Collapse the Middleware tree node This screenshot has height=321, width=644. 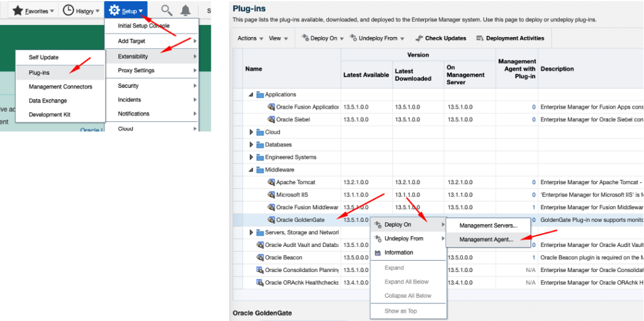pyautogui.click(x=251, y=170)
